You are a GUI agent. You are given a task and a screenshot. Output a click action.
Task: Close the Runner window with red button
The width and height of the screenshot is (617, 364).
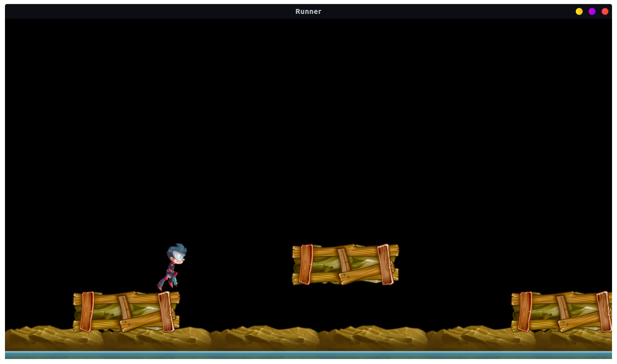[x=605, y=11]
